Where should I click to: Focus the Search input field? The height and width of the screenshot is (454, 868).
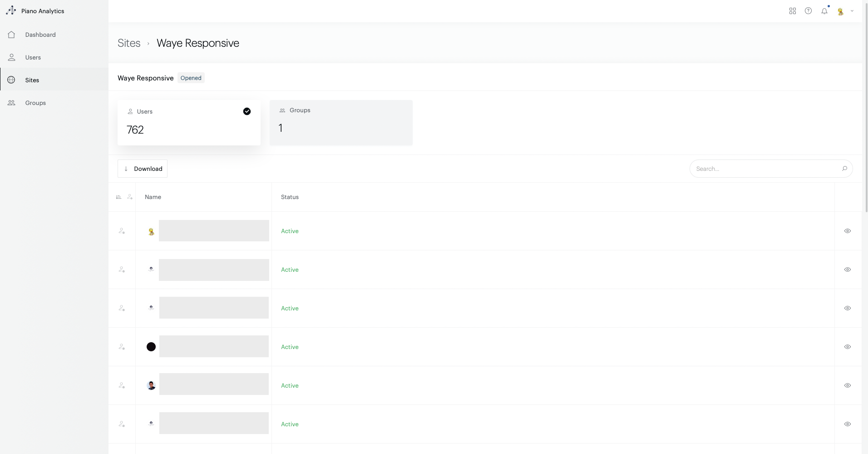765,169
